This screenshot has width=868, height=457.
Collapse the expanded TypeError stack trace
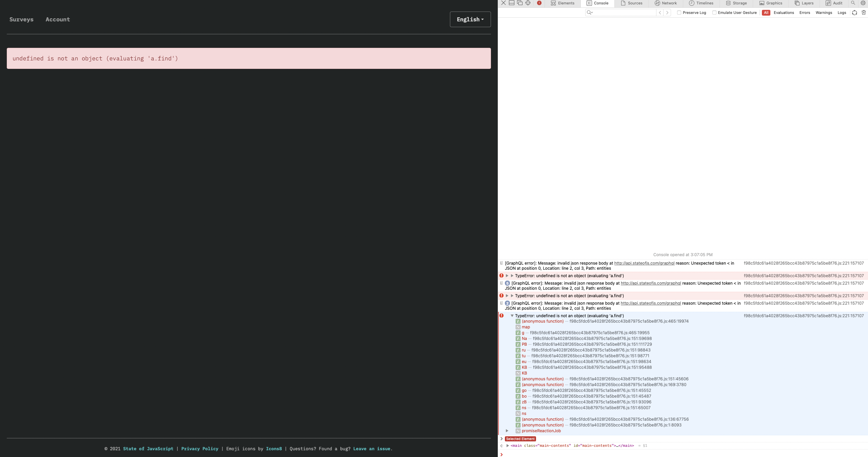512,316
